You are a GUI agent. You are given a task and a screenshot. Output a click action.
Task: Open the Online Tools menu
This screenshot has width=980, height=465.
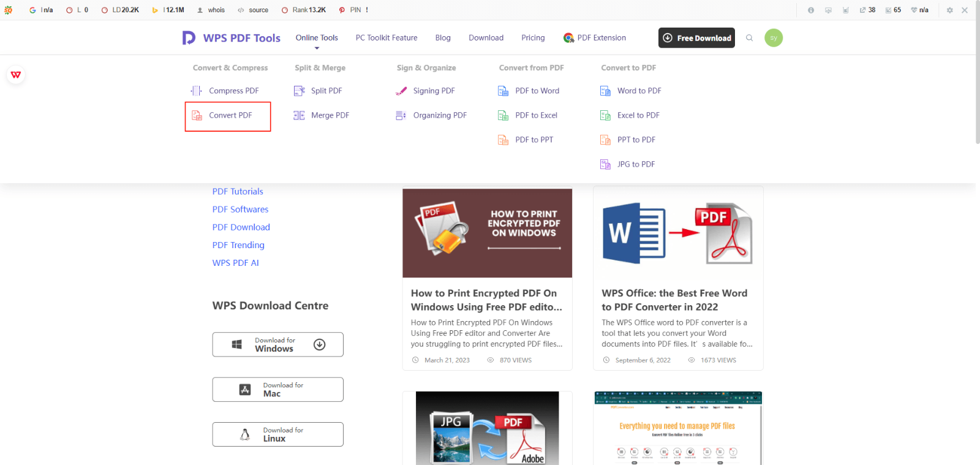pos(317,38)
